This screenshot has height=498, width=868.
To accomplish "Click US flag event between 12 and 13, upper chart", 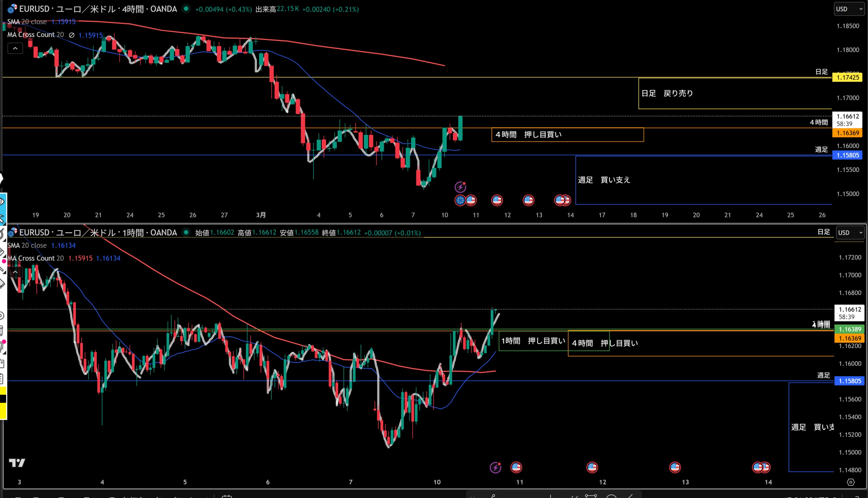I will [x=528, y=200].
